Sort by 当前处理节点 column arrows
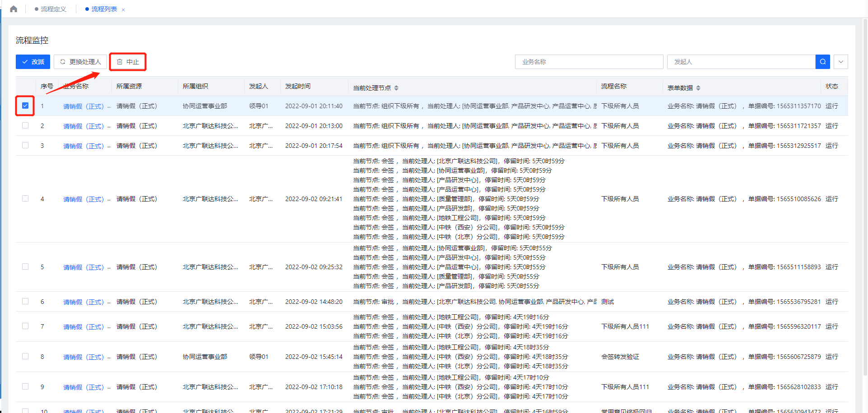Screen dimensions: 868x413 coord(396,88)
